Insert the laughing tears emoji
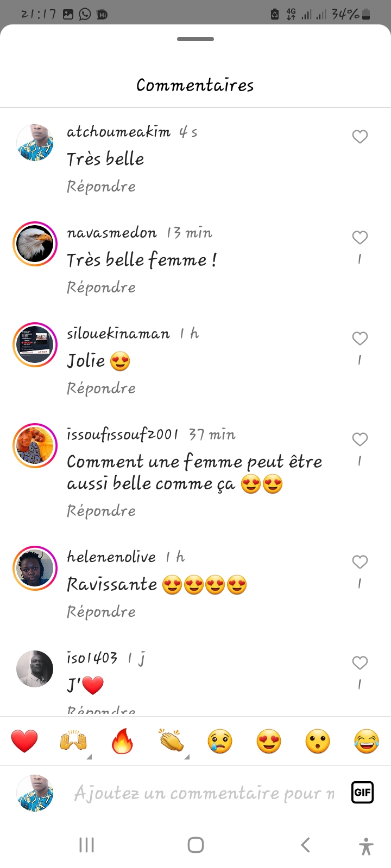Viewport: 391px width, 868px height. tap(367, 741)
